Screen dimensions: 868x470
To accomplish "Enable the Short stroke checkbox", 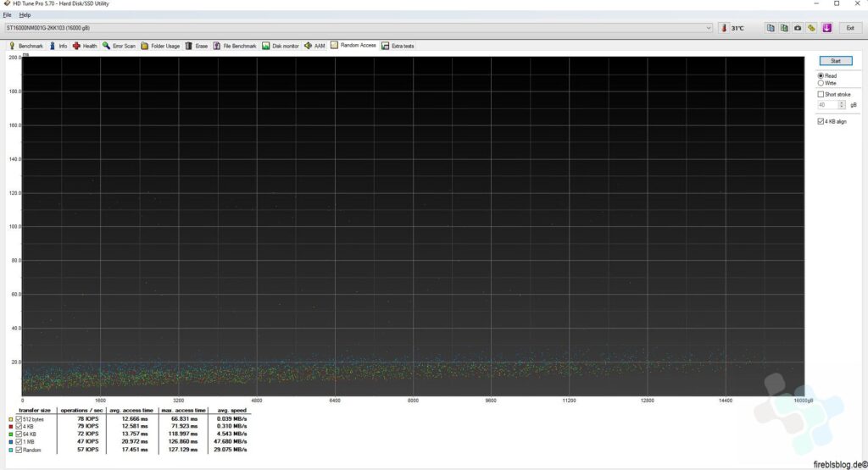I will pos(821,94).
